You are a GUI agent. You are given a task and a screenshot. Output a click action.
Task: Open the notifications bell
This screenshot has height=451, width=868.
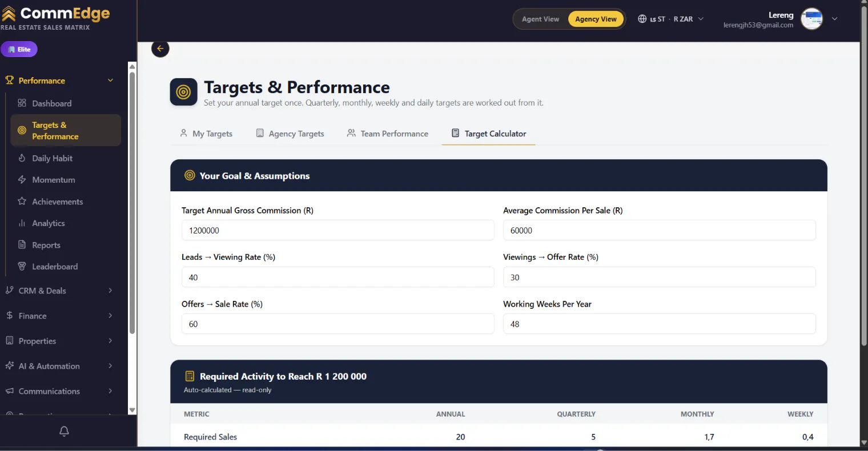(64, 431)
